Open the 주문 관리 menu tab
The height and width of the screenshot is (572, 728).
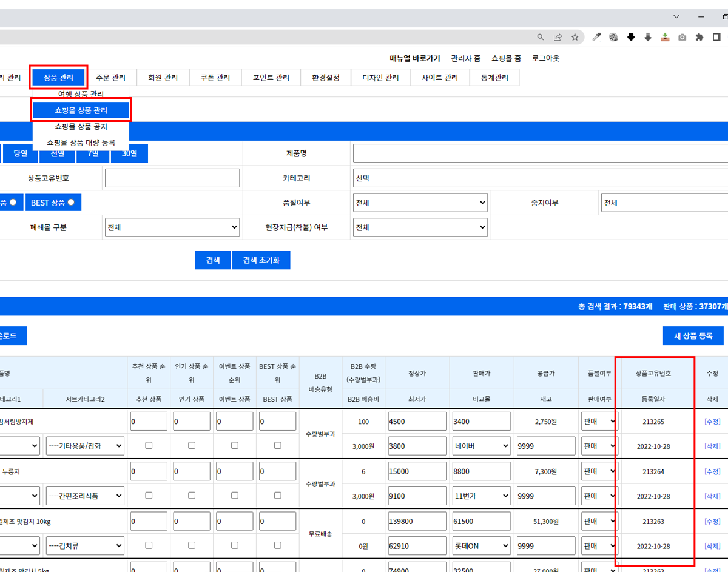[x=111, y=78]
